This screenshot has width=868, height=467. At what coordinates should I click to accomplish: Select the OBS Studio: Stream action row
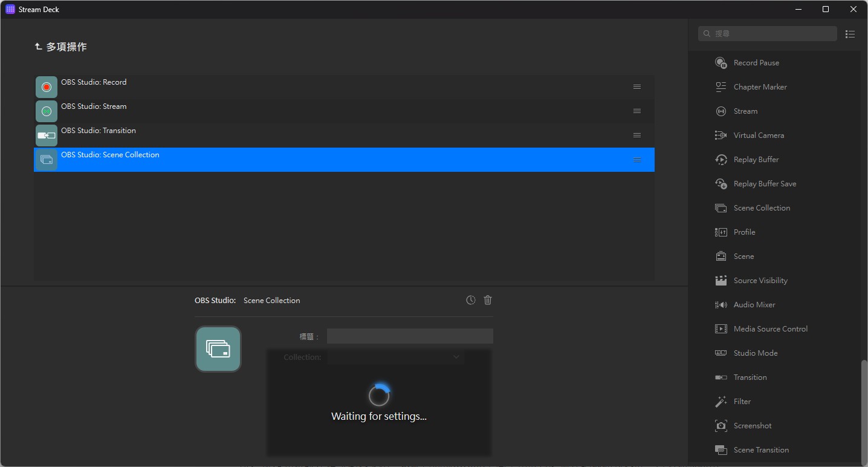[x=344, y=111]
